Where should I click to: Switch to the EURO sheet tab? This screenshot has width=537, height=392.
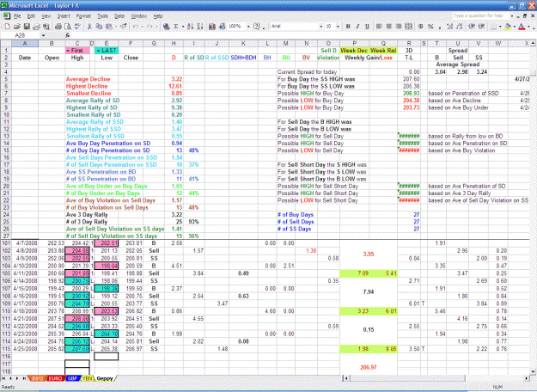(x=55, y=378)
